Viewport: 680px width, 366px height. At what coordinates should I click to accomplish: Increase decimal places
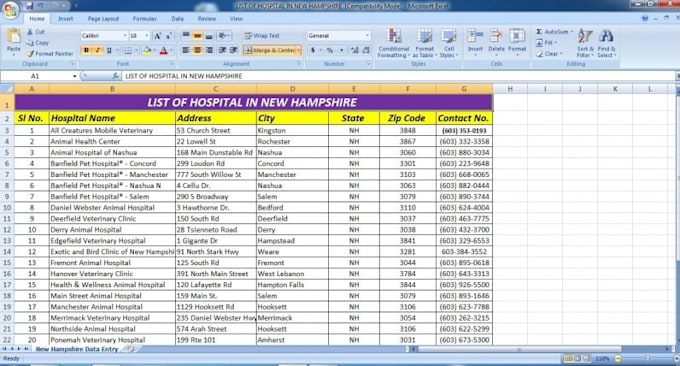point(355,50)
